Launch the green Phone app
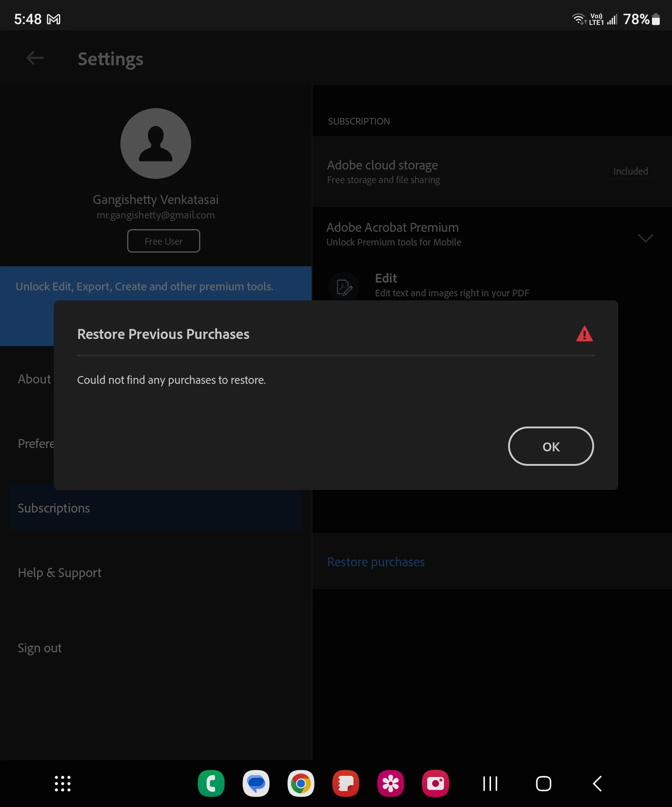 [x=211, y=784]
